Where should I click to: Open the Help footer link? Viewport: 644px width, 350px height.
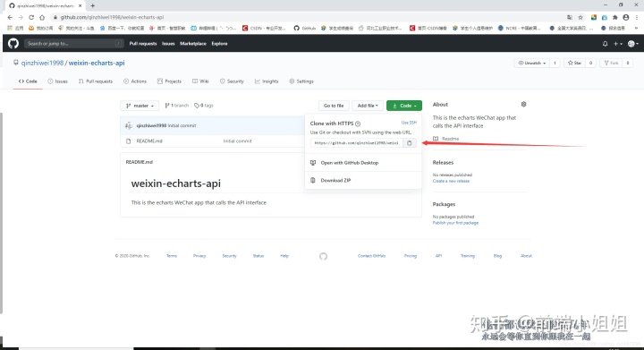[x=284, y=256]
